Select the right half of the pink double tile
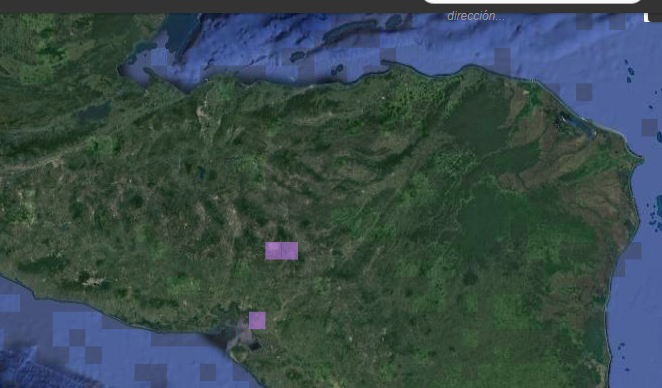 [x=290, y=251]
